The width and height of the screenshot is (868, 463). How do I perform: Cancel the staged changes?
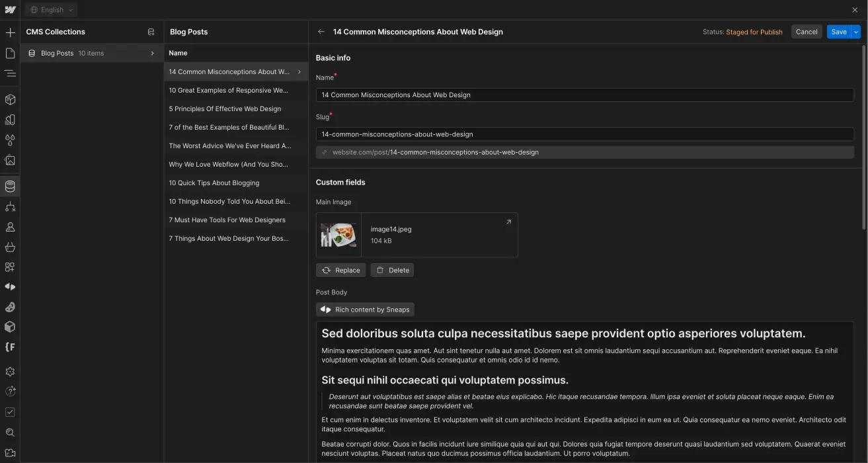pyautogui.click(x=807, y=31)
